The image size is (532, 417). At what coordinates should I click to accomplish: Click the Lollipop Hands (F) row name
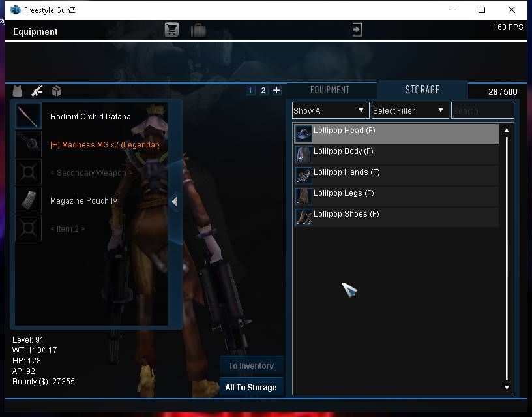point(346,172)
